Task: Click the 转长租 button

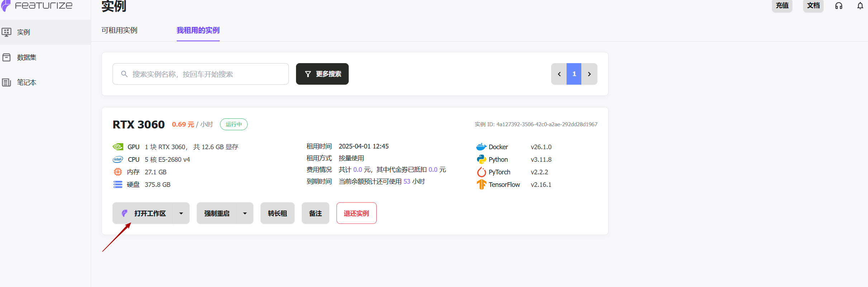Action: tap(277, 213)
